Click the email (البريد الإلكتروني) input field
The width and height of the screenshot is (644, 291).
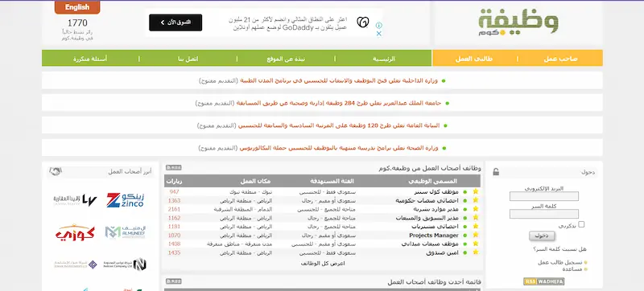click(x=544, y=196)
